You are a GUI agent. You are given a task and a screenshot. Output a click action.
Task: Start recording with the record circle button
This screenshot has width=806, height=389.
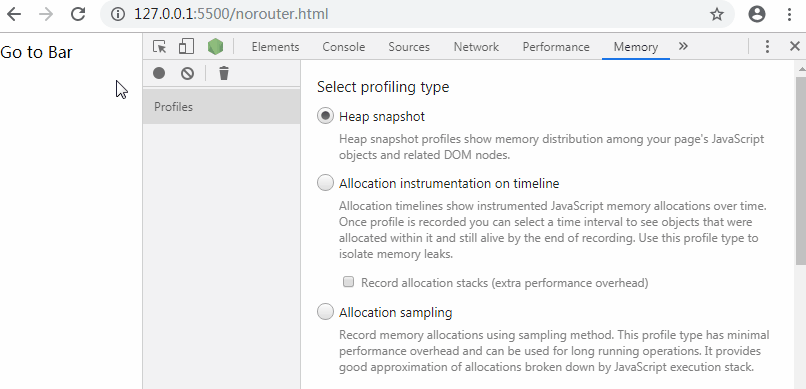click(x=159, y=73)
